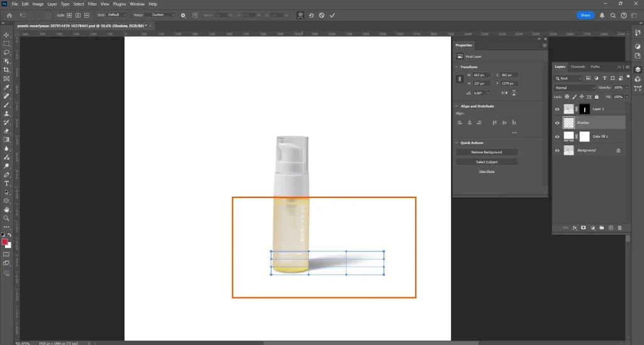
Task: Select the Gradient tool
Action: coord(6,140)
